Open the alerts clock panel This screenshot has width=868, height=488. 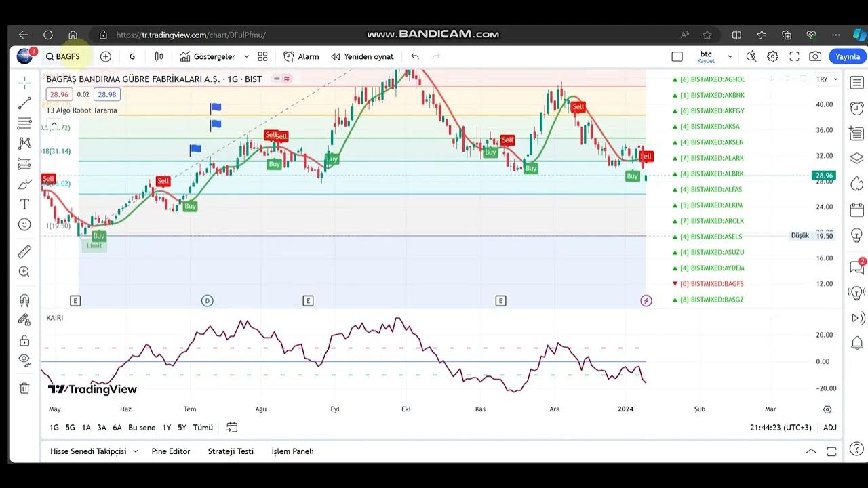point(856,108)
